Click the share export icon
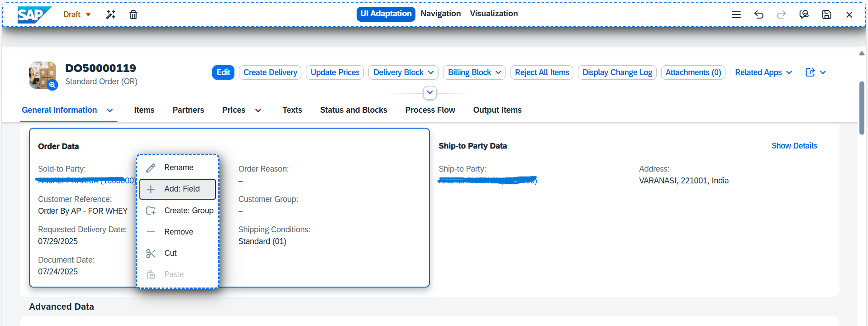This screenshot has width=868, height=326. [x=810, y=72]
